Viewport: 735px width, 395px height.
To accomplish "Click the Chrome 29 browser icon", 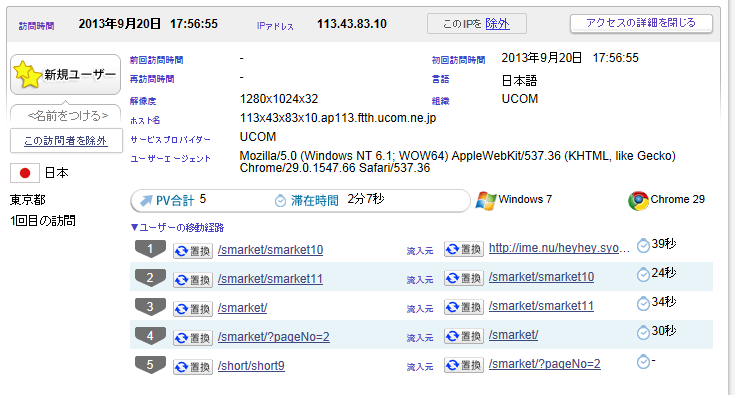I will point(638,201).
